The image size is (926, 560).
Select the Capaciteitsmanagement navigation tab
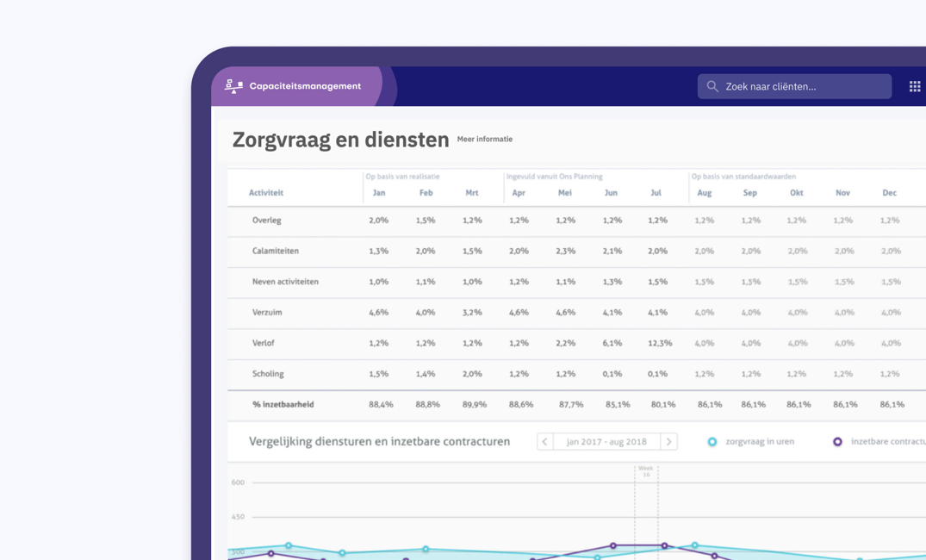coord(304,86)
